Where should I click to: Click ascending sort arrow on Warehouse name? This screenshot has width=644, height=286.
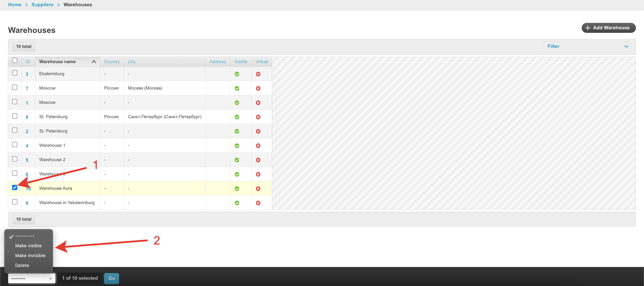[x=94, y=62]
